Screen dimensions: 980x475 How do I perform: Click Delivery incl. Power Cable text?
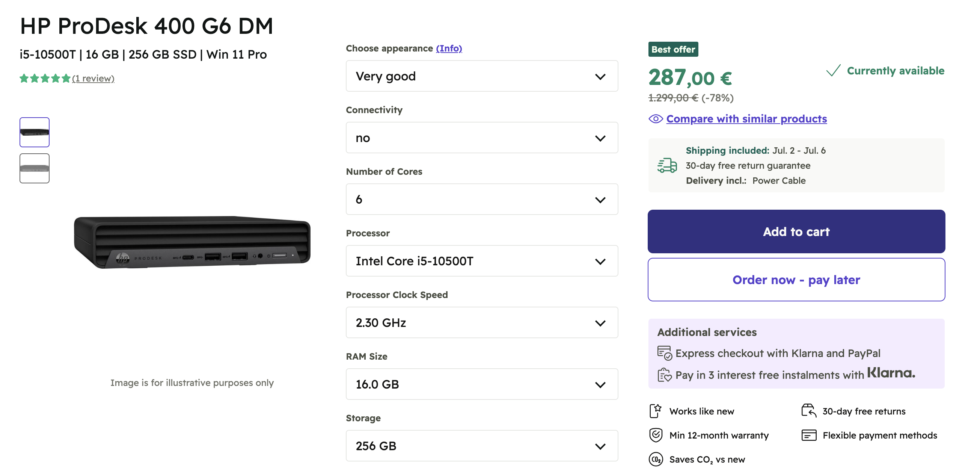click(x=746, y=180)
